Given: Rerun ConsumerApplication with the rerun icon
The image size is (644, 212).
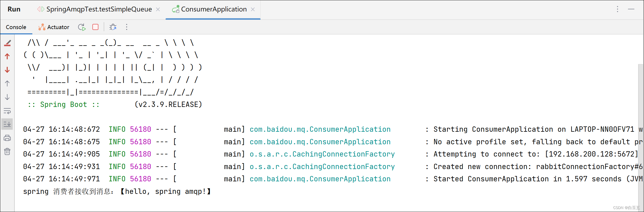Looking at the screenshot, I should [82, 27].
